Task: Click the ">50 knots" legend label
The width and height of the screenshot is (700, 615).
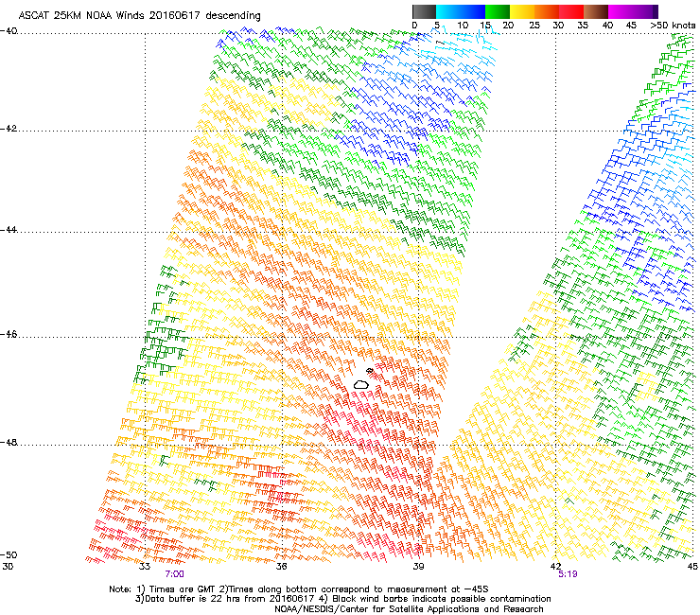Action: pos(673,26)
